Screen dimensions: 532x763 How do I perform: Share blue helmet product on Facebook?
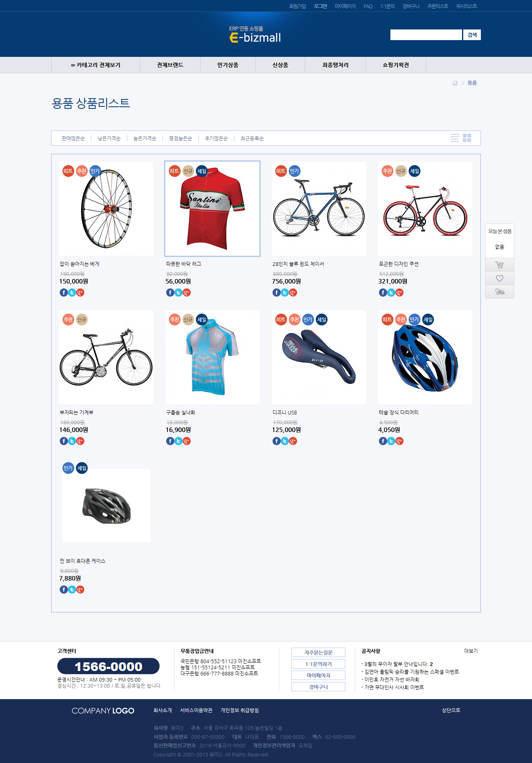coord(383,441)
